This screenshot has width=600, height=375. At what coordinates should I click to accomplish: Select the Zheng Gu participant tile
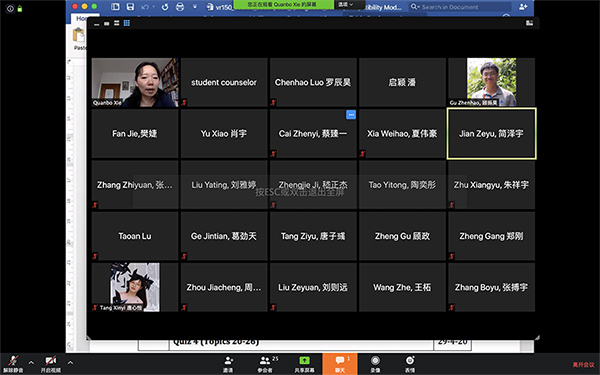(403, 236)
